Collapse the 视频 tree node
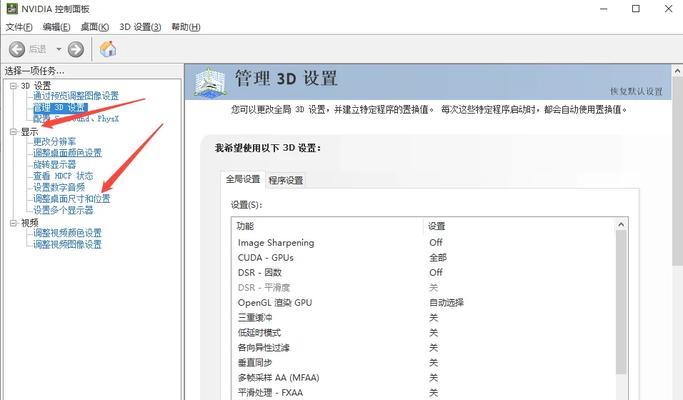Viewport: 683px width, 400px height. pyautogui.click(x=14, y=223)
